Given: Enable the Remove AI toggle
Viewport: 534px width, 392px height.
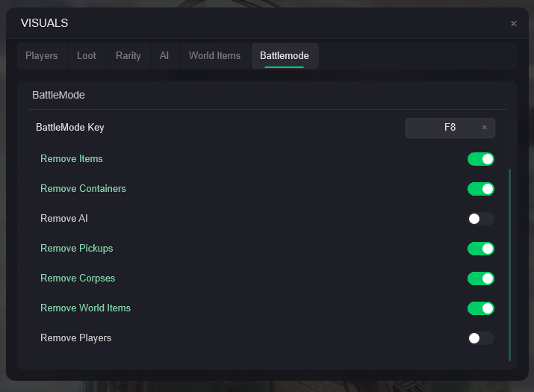Looking at the screenshot, I should click(x=481, y=219).
